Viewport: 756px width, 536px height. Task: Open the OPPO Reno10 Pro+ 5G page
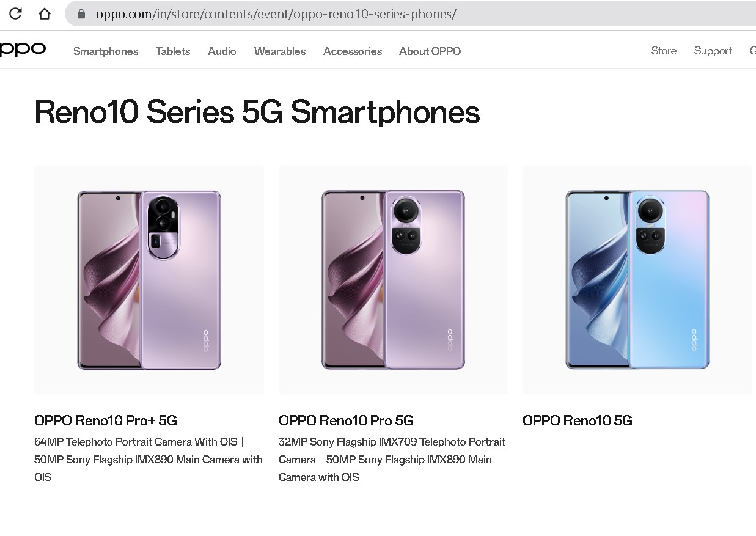point(105,420)
